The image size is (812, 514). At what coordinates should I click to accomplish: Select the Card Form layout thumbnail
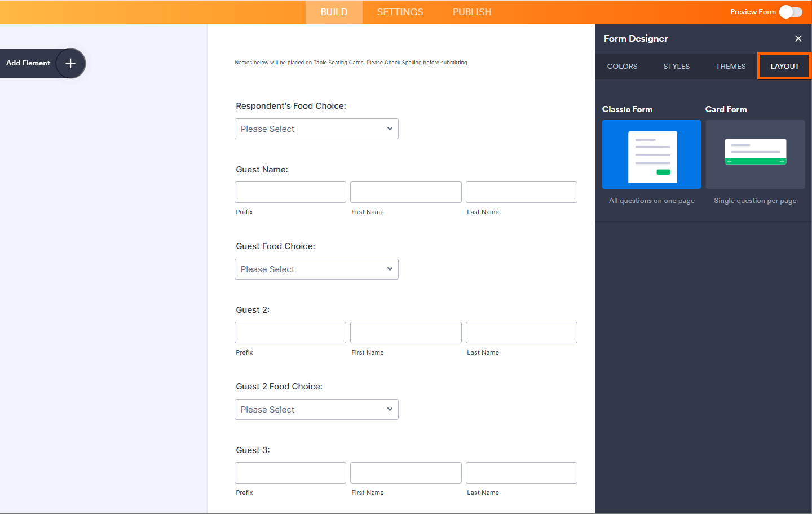tap(755, 154)
